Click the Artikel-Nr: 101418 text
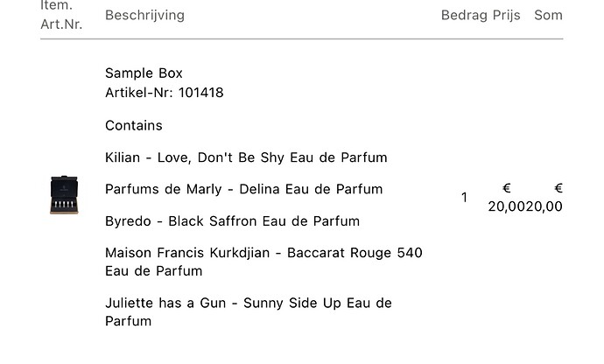The height and width of the screenshot is (364, 604). click(x=164, y=93)
